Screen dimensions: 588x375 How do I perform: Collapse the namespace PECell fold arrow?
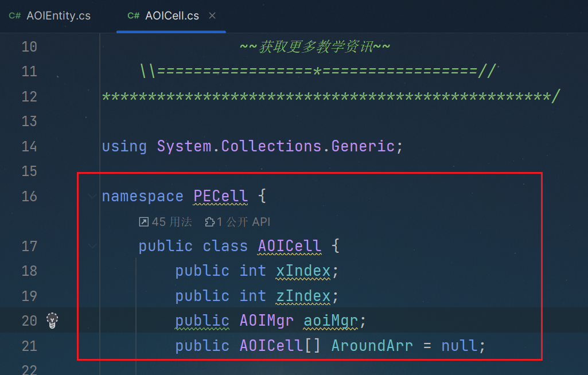92,196
